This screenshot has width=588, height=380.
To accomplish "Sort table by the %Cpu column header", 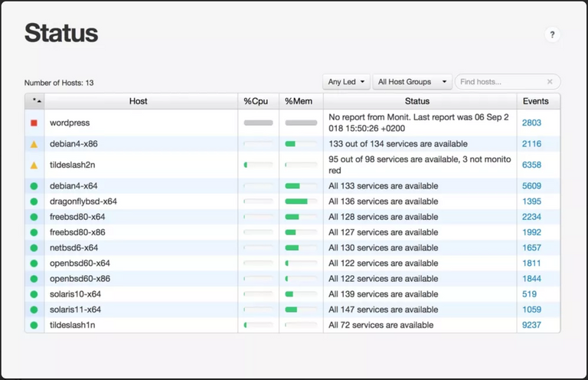I will point(258,101).
